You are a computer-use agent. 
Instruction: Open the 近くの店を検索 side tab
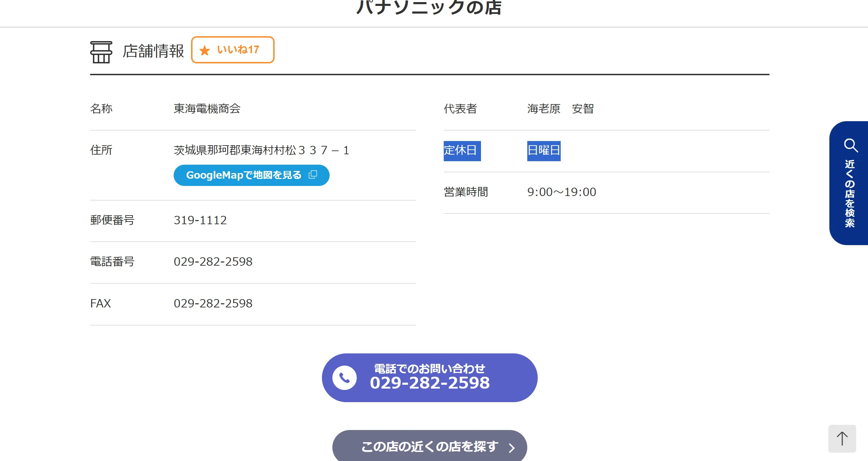849,183
